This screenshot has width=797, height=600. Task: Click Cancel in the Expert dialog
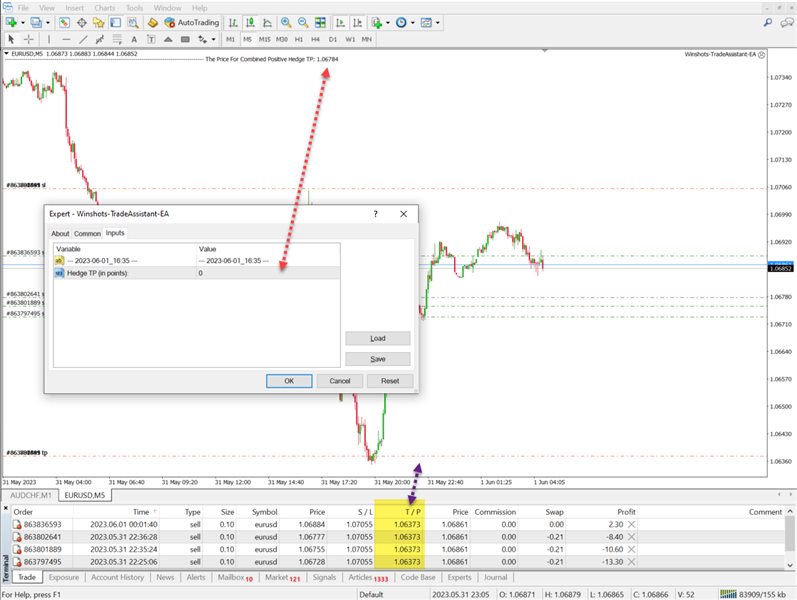tap(340, 381)
